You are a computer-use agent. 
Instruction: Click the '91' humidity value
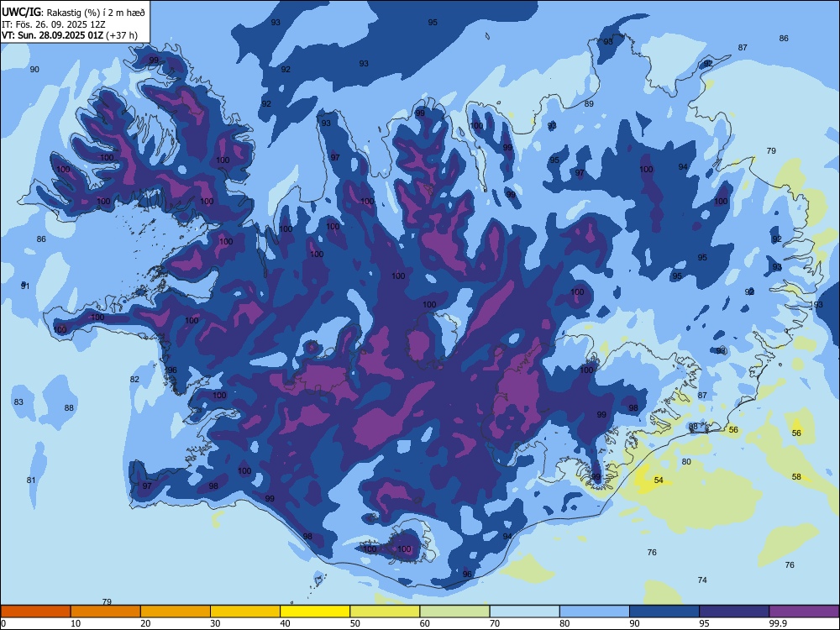coord(25,286)
